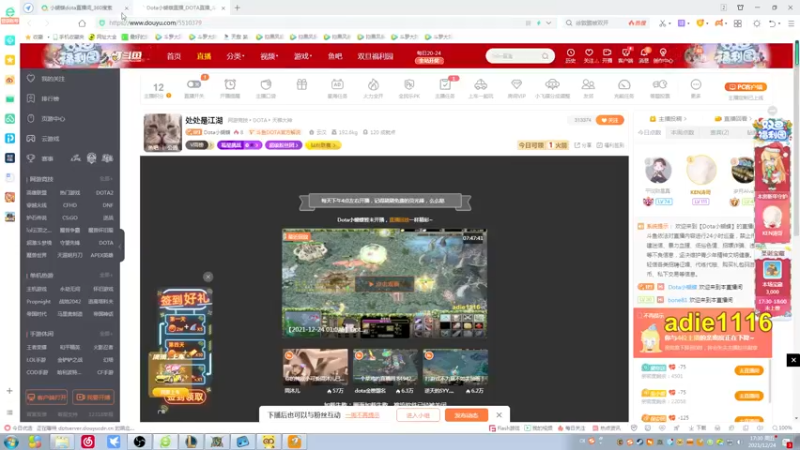The image size is (800, 450).
Task: Open the trophy events icon in left sidebar
Action: click(31, 159)
